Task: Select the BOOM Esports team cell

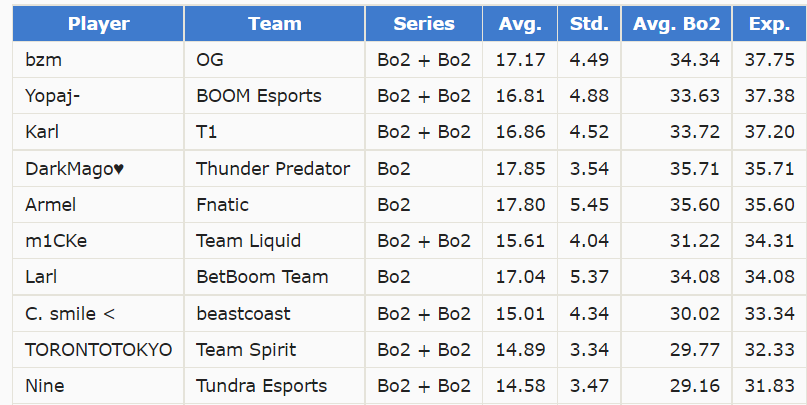Action: click(259, 96)
